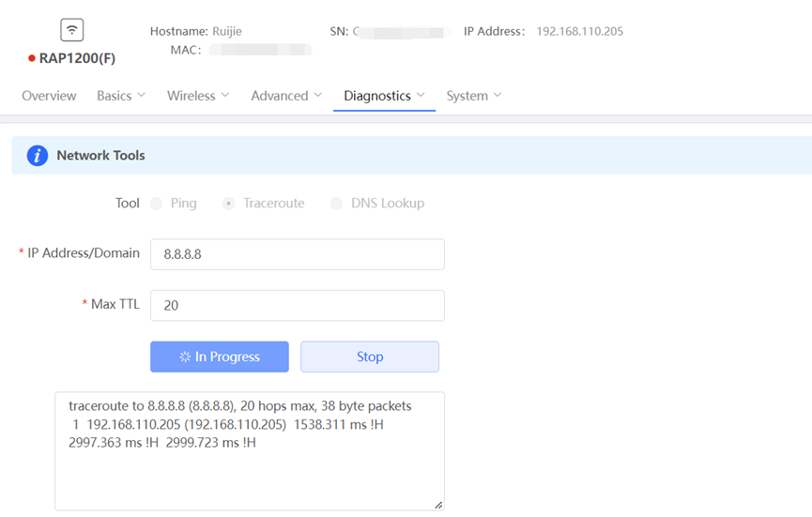Go to the Overview tab
Screen dimensions: 812x517
click(x=49, y=96)
